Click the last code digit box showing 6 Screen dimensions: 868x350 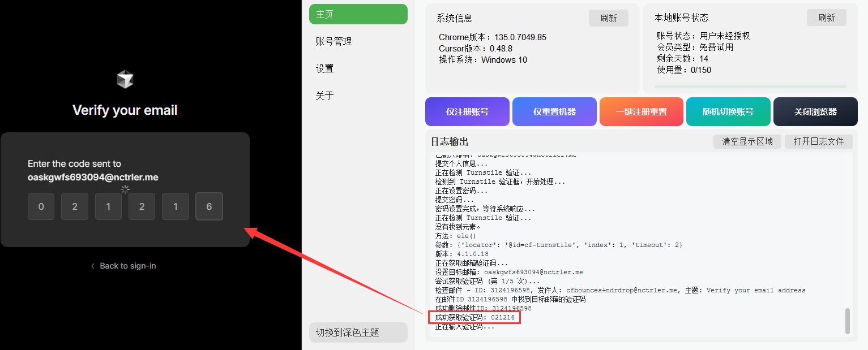[209, 206]
